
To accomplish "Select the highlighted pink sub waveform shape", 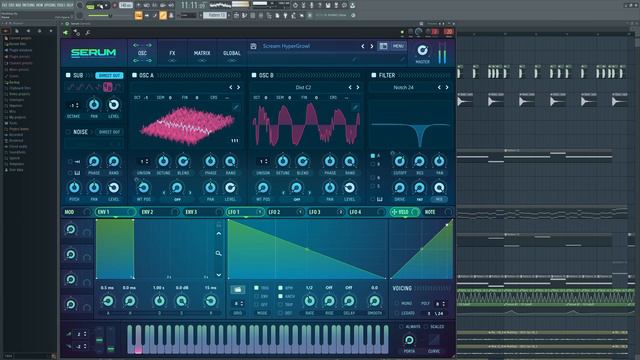I will point(108,87).
